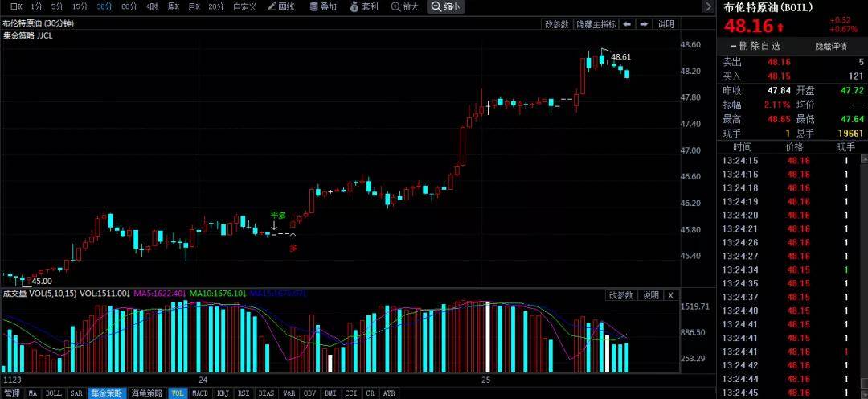Open the 叠加 overlay tool

[323, 6]
